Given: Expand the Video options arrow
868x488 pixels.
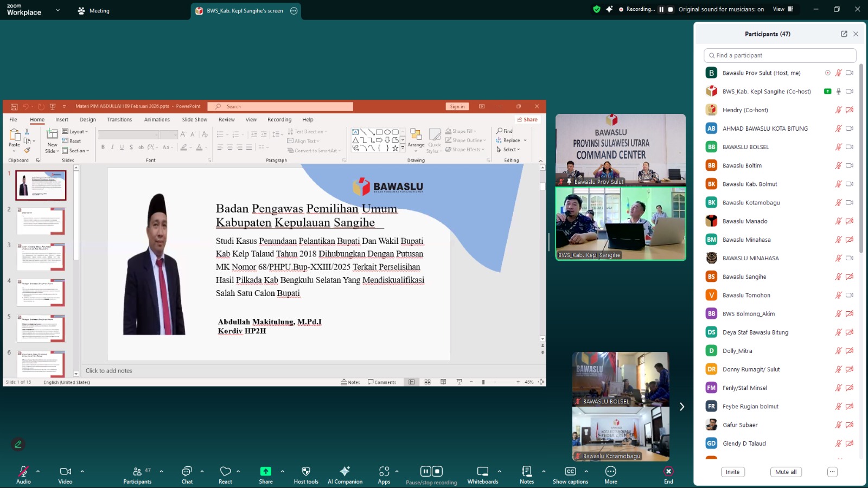Looking at the screenshot, I should tap(82, 471).
